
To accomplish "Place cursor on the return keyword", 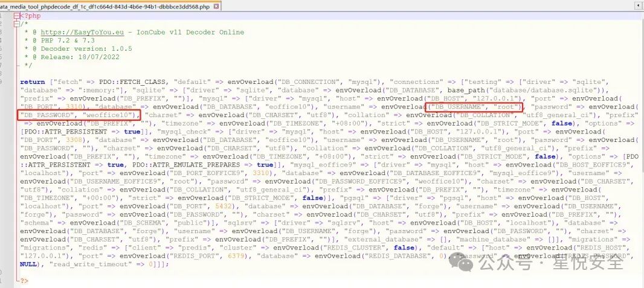I will (x=33, y=82).
